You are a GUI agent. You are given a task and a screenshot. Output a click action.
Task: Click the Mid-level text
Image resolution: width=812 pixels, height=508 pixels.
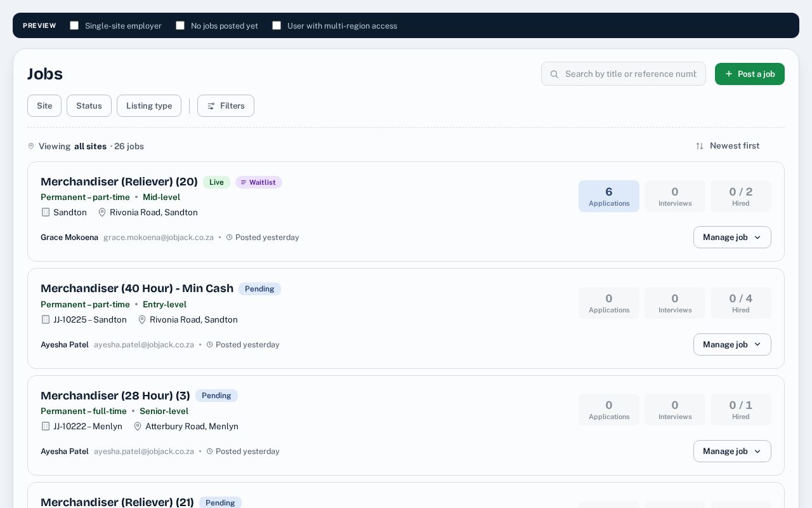coord(161,197)
